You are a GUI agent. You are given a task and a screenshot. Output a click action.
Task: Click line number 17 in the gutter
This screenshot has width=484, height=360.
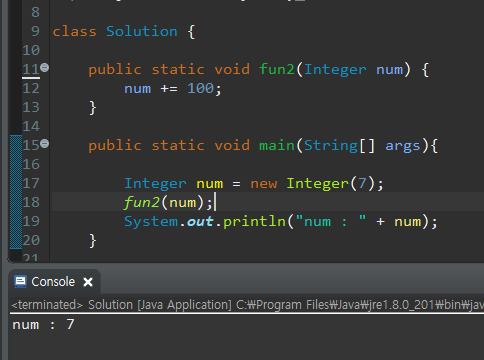[x=31, y=183]
